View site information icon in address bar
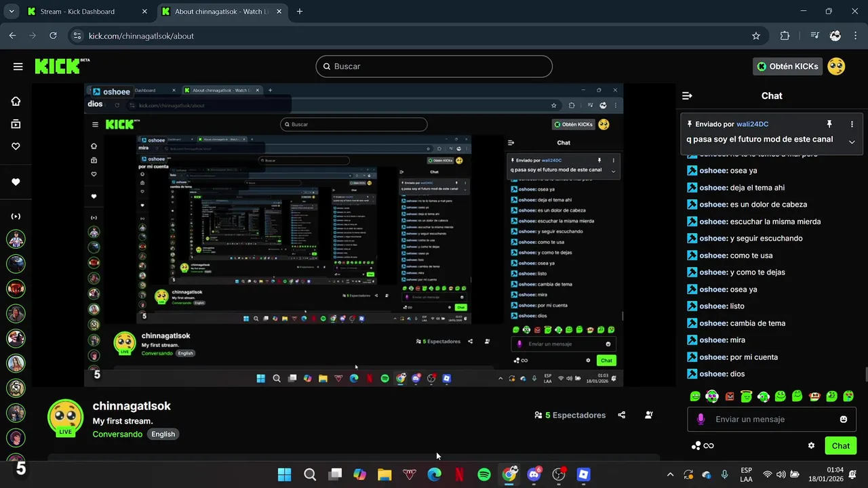Viewport: 868px width, 488px height. coord(77,36)
